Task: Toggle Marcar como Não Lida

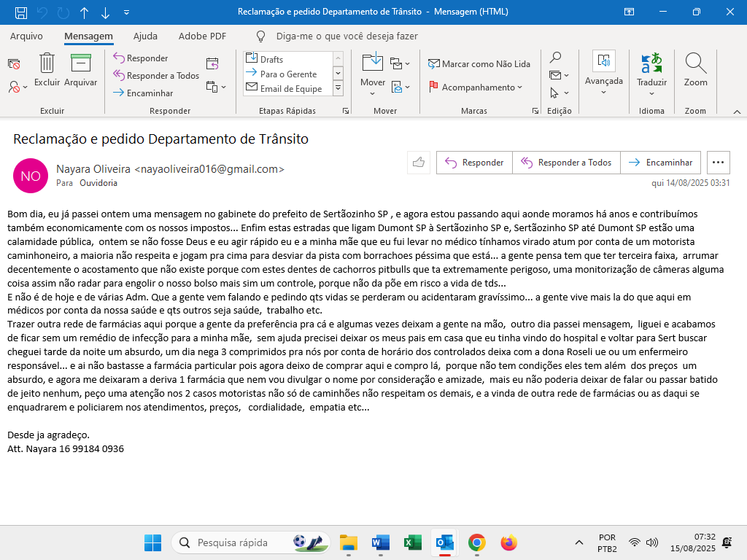Action: pyautogui.click(x=479, y=64)
